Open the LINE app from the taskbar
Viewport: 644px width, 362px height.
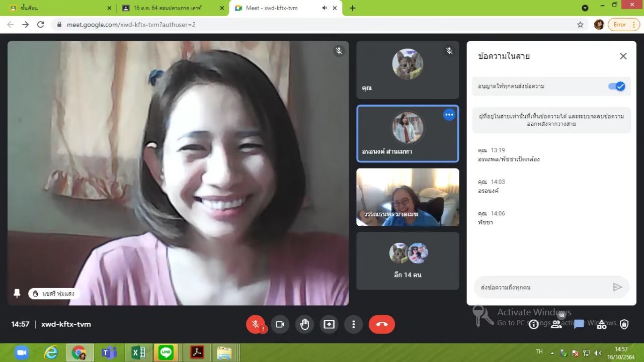tap(166, 353)
